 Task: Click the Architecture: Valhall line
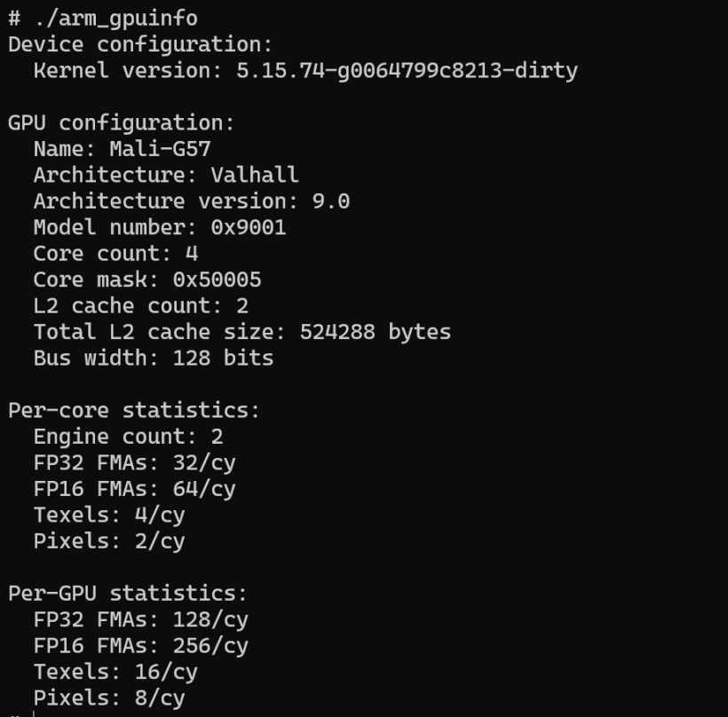pyautogui.click(x=166, y=175)
